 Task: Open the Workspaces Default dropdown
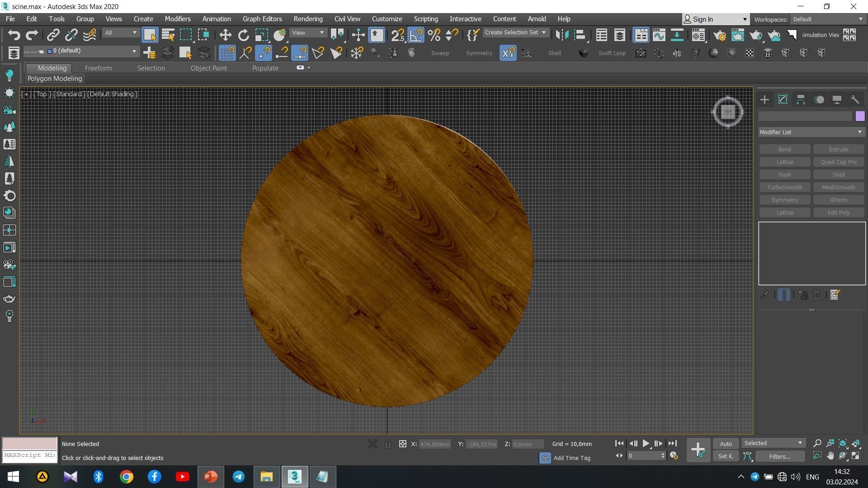(828, 19)
